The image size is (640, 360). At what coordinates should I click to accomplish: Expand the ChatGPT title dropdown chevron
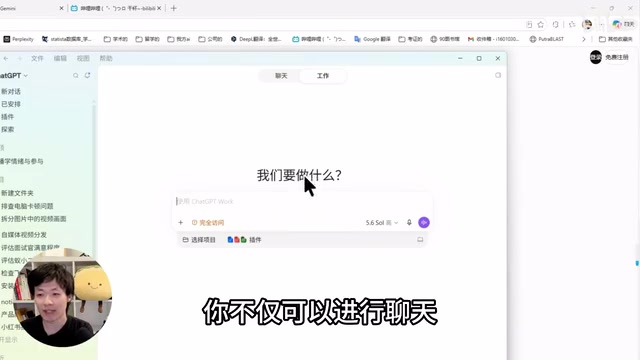(x=26, y=76)
